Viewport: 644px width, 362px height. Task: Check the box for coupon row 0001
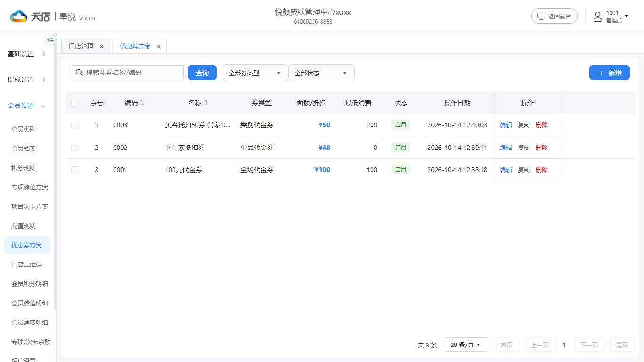(x=75, y=170)
